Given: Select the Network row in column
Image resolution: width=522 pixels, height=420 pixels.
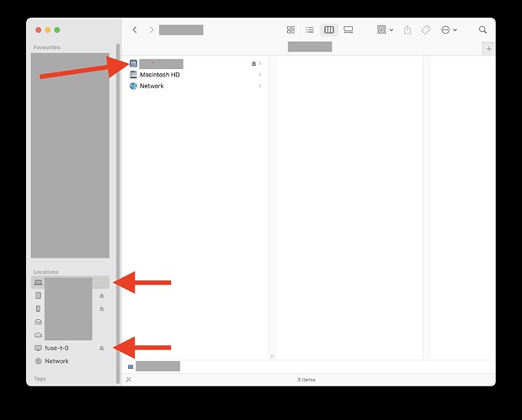Looking at the screenshot, I should (195, 86).
